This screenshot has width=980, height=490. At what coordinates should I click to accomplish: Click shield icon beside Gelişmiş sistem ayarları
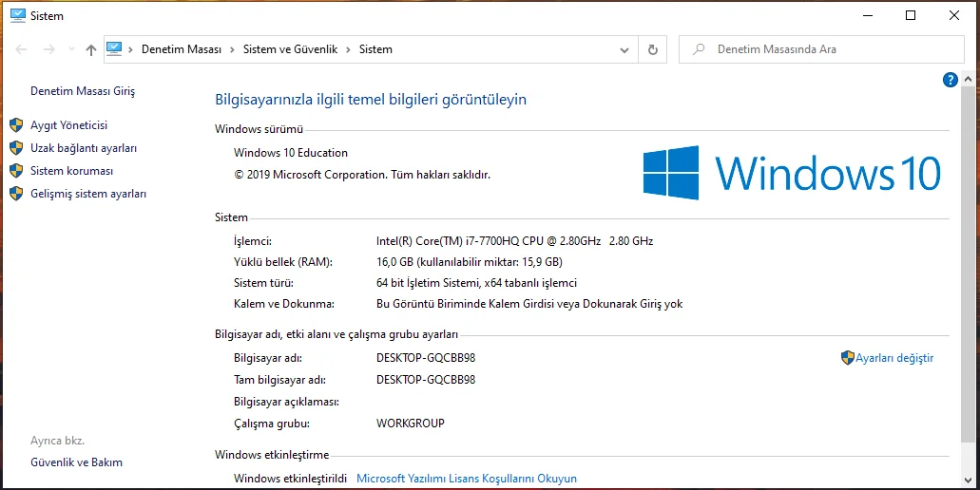(16, 194)
